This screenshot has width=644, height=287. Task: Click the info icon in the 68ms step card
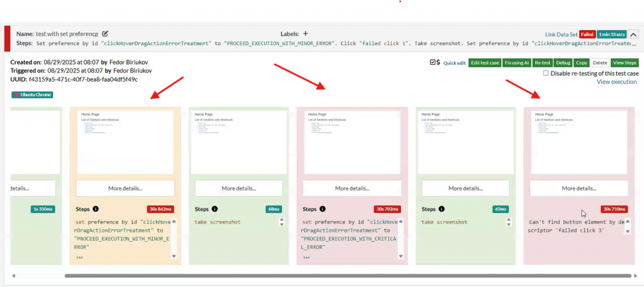pos(214,209)
